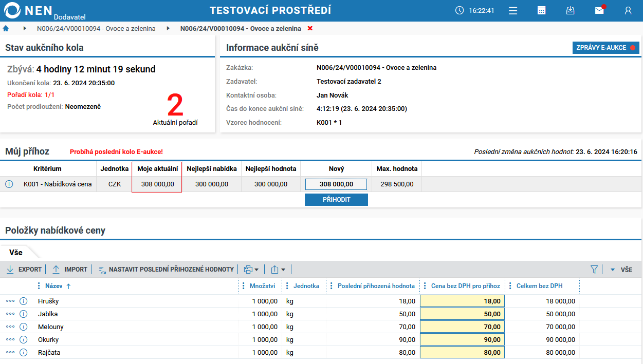Open the mail envelope notifications
This screenshot has height=364, width=643.
[x=599, y=10]
